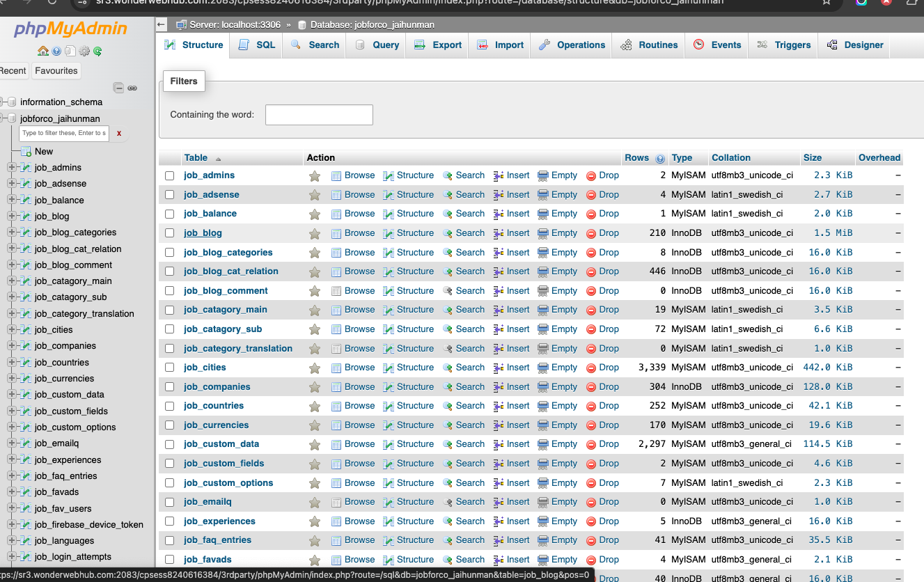924x582 pixels.
Task: Expand job_blog node in navigation tree
Action: [x=11, y=216]
